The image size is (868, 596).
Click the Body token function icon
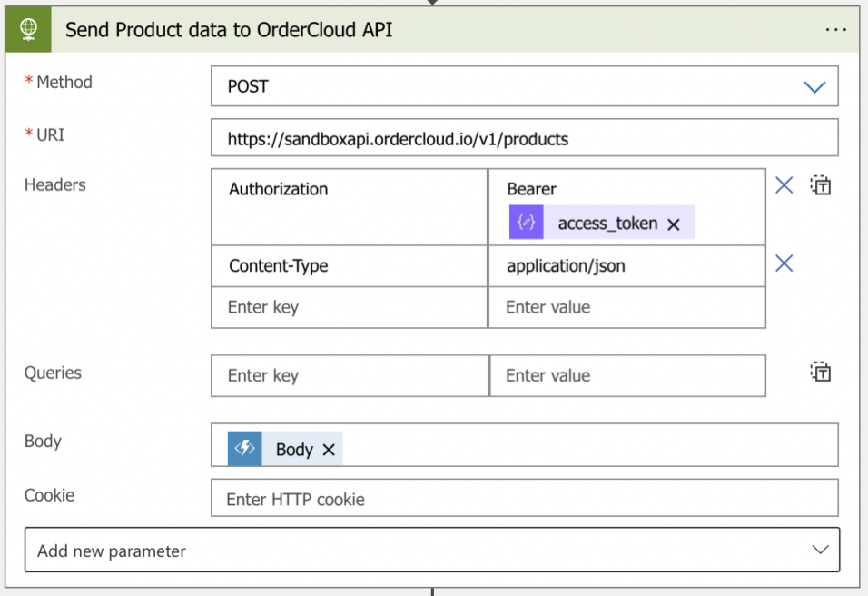(244, 448)
